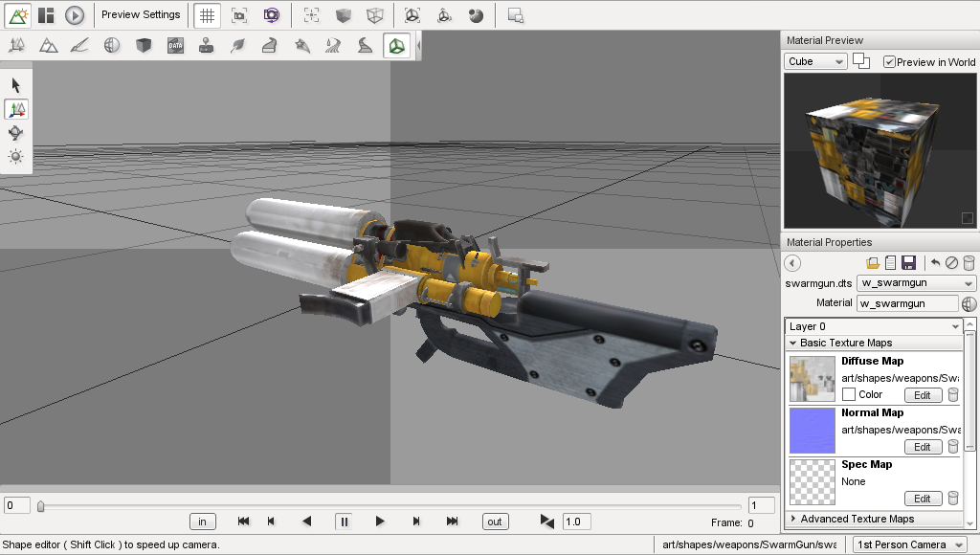Open the Material Editor sphere icon
This screenshot has width=980, height=555.
pyautogui.click(x=112, y=45)
